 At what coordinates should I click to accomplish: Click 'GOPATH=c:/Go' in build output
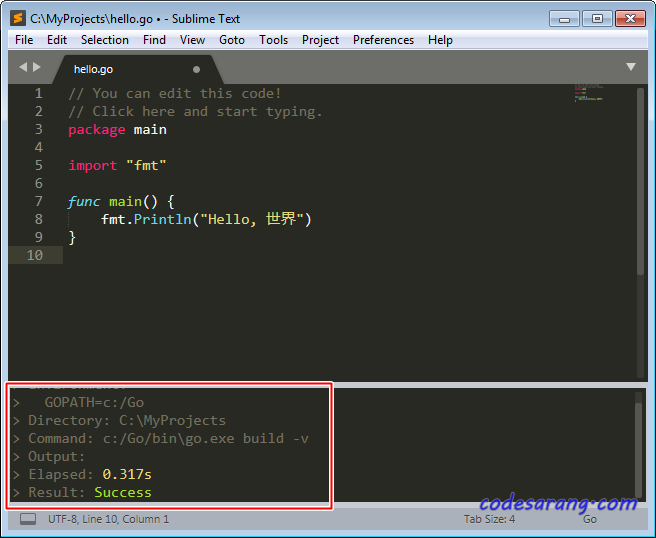point(94,402)
